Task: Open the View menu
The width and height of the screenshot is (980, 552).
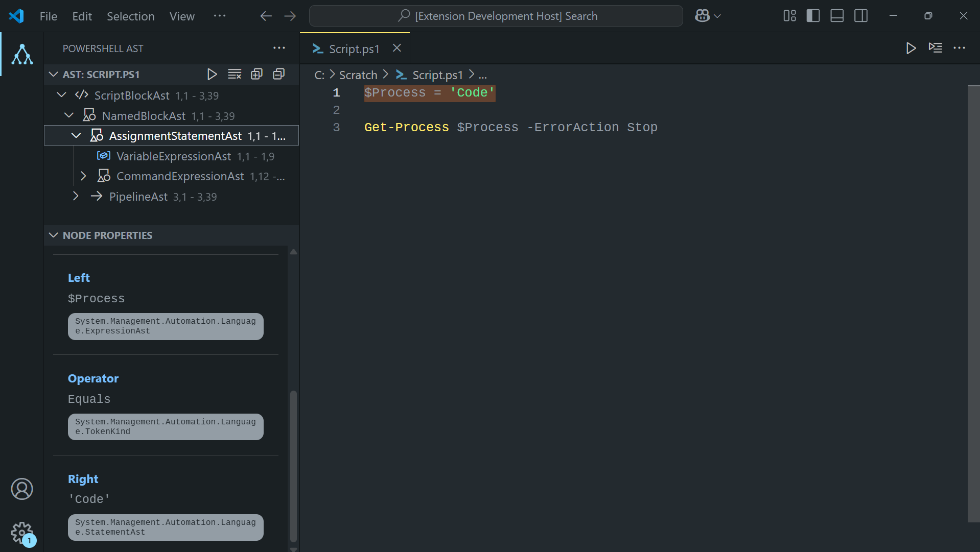Action: click(x=182, y=16)
